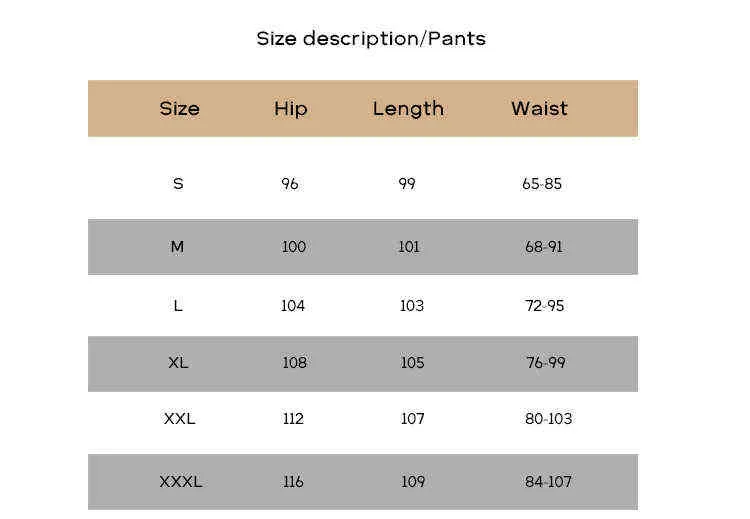Select the Hip column header

[x=290, y=109]
